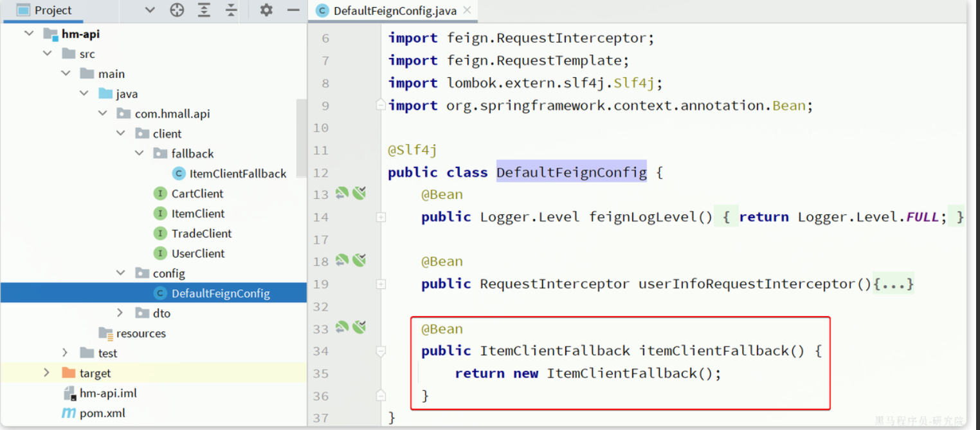Screen dimensions: 980x430
Task: Hide the Project panel with minimize icon
Action: point(293,10)
